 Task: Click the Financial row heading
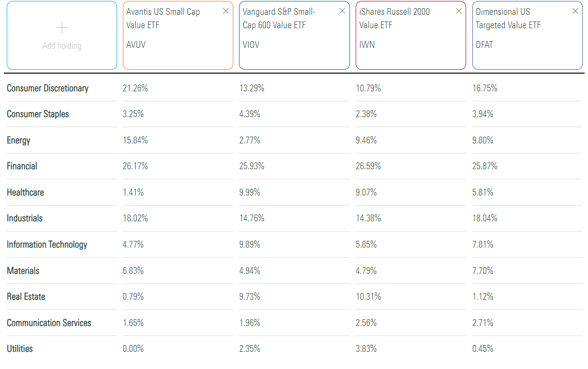pos(21,166)
